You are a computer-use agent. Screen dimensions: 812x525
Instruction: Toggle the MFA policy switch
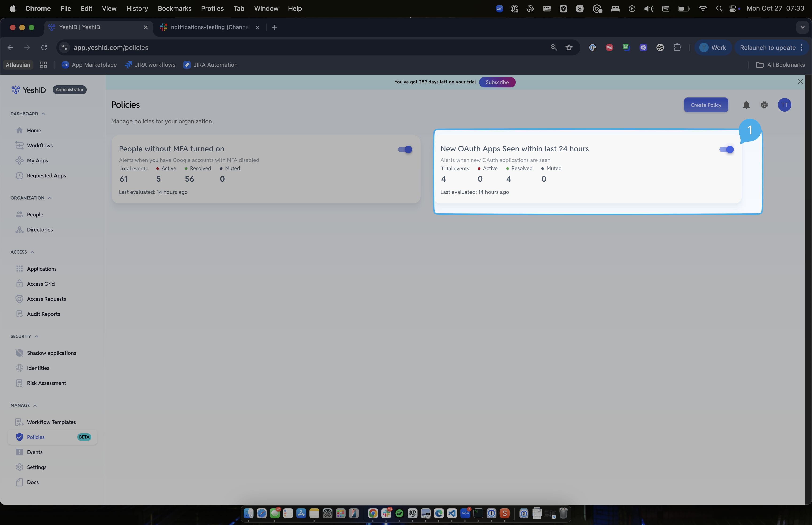405,149
